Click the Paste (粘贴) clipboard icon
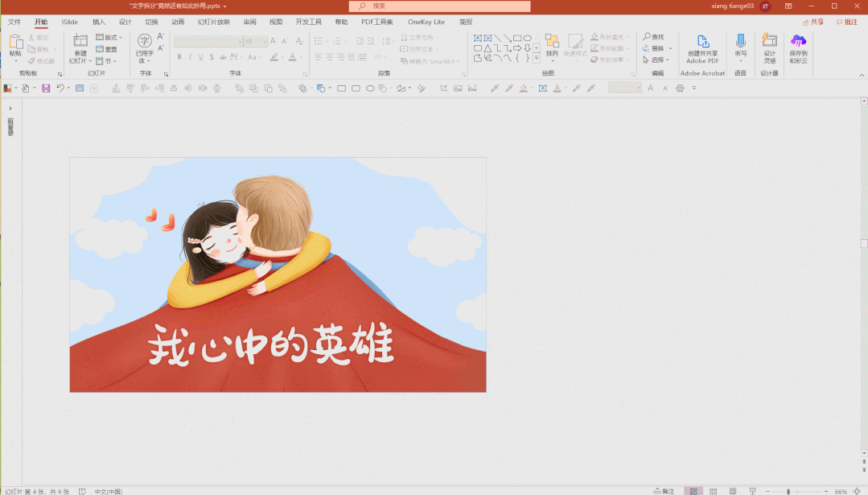This screenshot has height=495, width=868. (x=15, y=43)
